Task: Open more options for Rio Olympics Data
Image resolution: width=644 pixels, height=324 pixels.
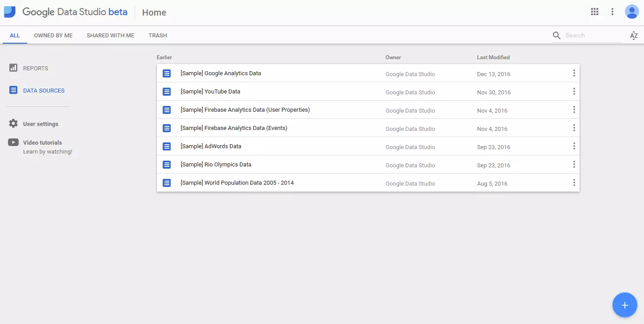Action: tap(574, 165)
